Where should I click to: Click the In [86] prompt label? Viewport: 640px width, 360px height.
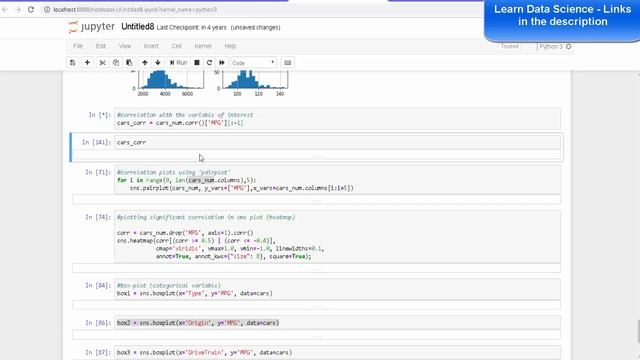(x=98, y=323)
